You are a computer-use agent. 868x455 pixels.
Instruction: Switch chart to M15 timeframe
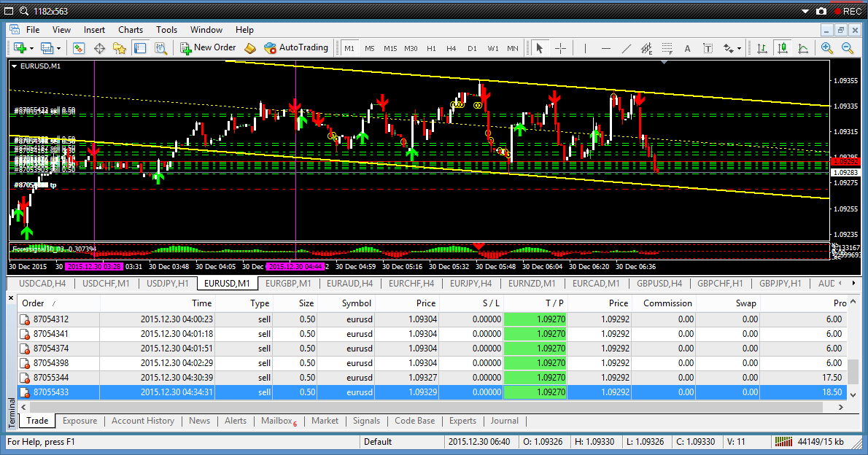click(390, 48)
